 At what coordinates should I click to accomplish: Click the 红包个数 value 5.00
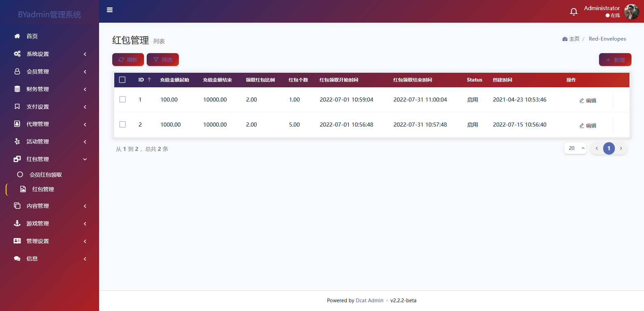294,125
